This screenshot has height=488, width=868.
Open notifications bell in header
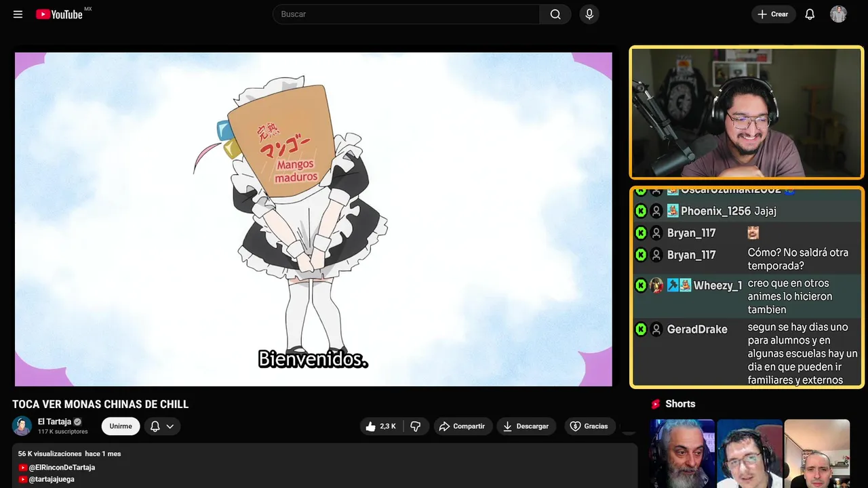810,14
